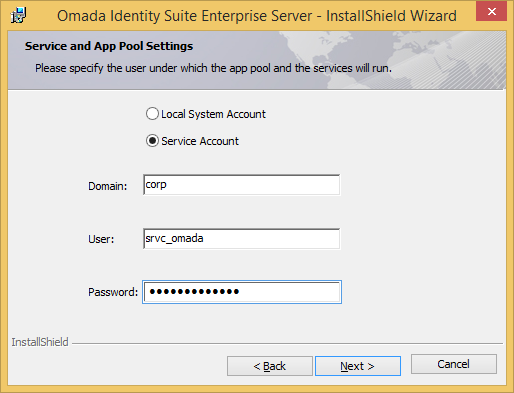The width and height of the screenshot is (514, 393).
Task: Click the "Please specify the user" description text
Action: tap(213, 68)
